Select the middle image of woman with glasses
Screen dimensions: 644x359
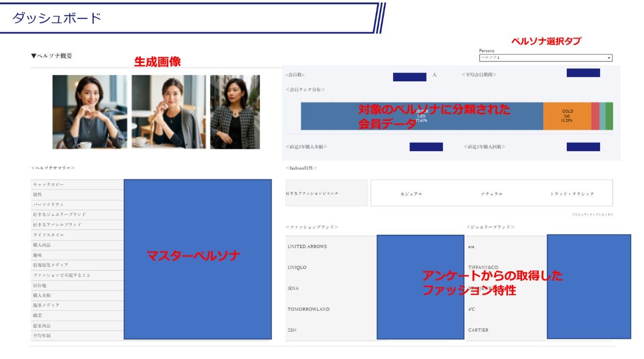point(168,112)
